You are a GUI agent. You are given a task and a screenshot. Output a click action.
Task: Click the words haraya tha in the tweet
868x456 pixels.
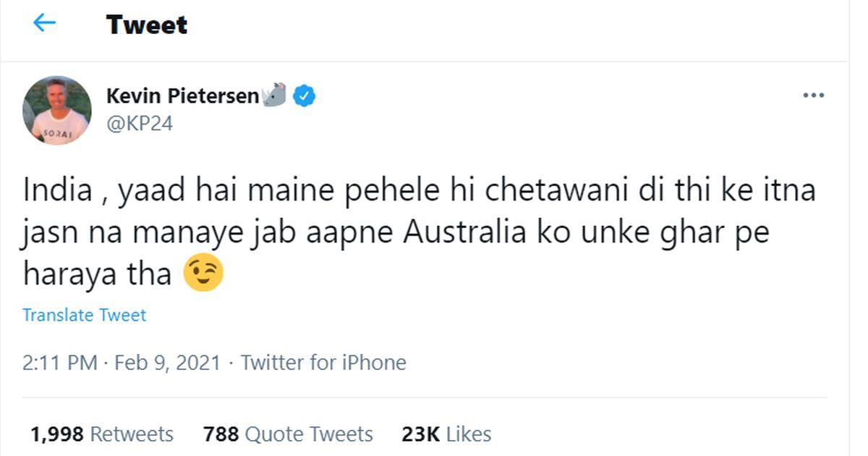coord(97,274)
